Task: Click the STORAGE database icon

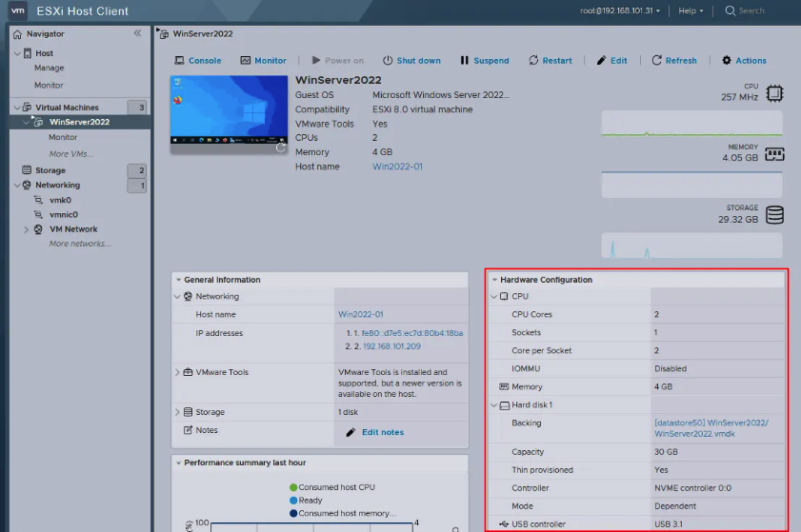Action: [774, 215]
